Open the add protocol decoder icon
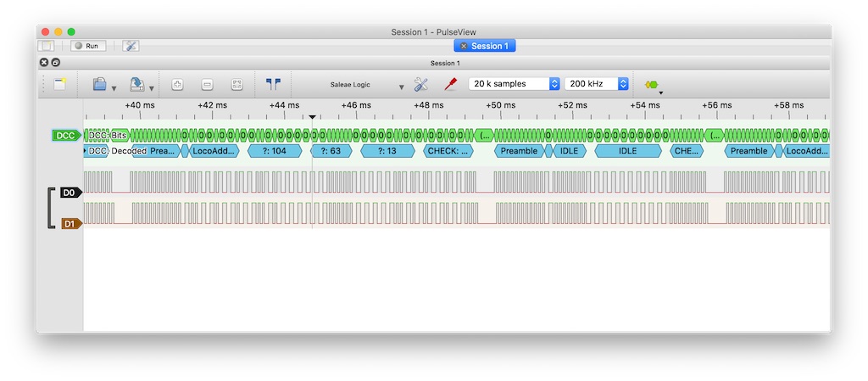868x381 pixels. [x=651, y=84]
